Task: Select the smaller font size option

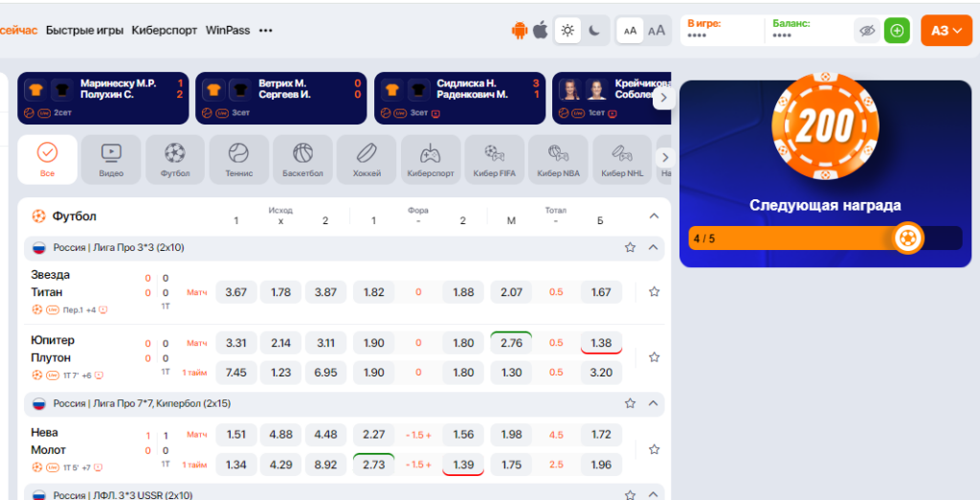Action: click(630, 31)
